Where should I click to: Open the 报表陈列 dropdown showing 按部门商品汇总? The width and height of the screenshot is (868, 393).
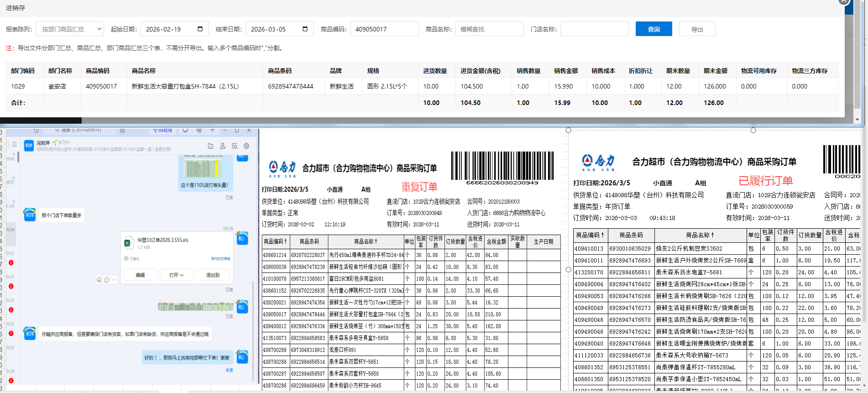(x=70, y=29)
